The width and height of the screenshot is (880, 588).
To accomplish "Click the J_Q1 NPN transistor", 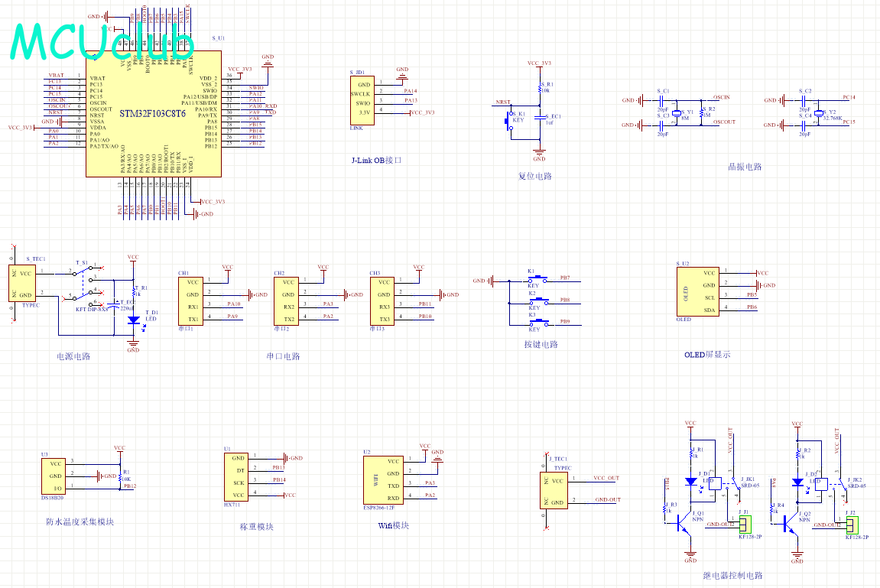I will [x=684, y=525].
